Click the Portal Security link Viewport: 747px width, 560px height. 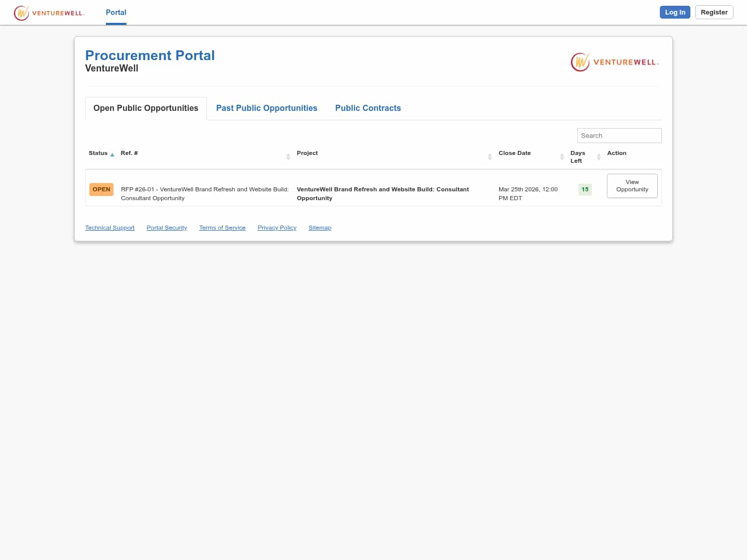coord(167,227)
